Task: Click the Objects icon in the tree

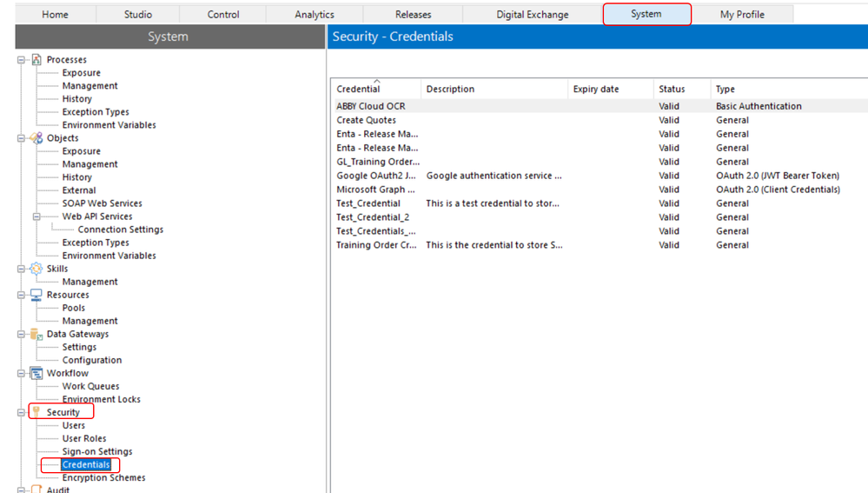Action: click(36, 138)
